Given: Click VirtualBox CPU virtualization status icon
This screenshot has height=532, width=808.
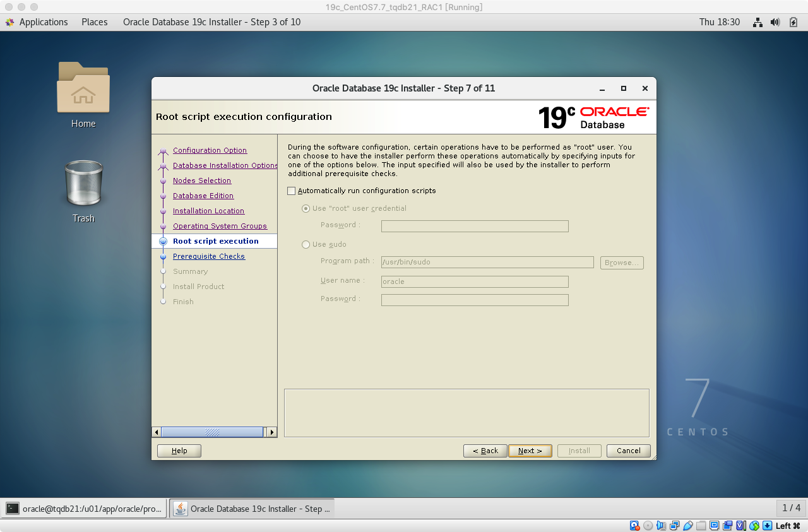Looking at the screenshot, I should coord(740,526).
